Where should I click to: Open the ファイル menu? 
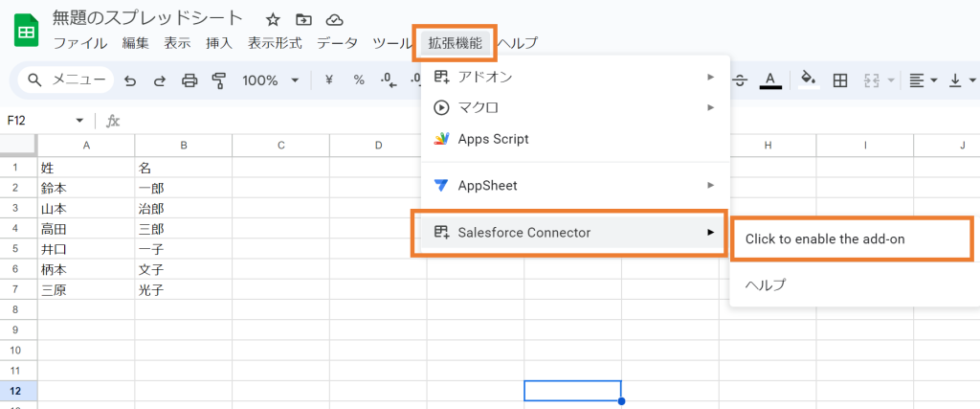pyautogui.click(x=80, y=43)
